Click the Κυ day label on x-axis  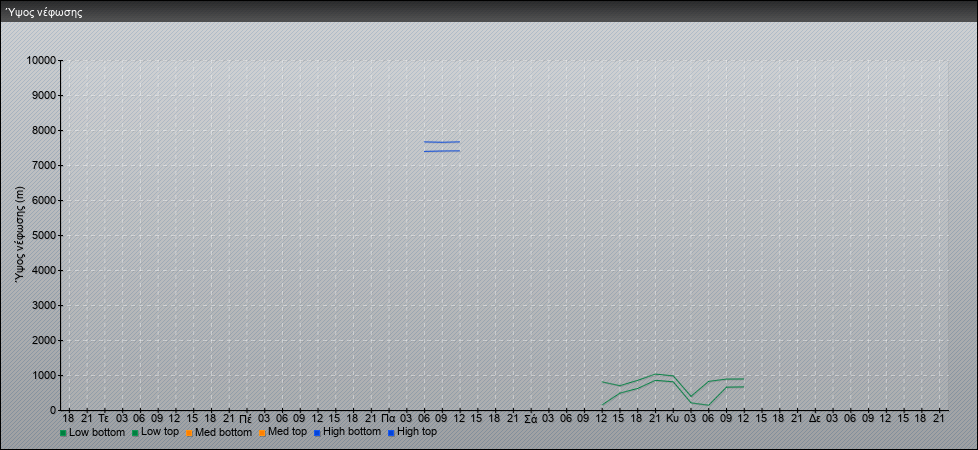[672, 418]
